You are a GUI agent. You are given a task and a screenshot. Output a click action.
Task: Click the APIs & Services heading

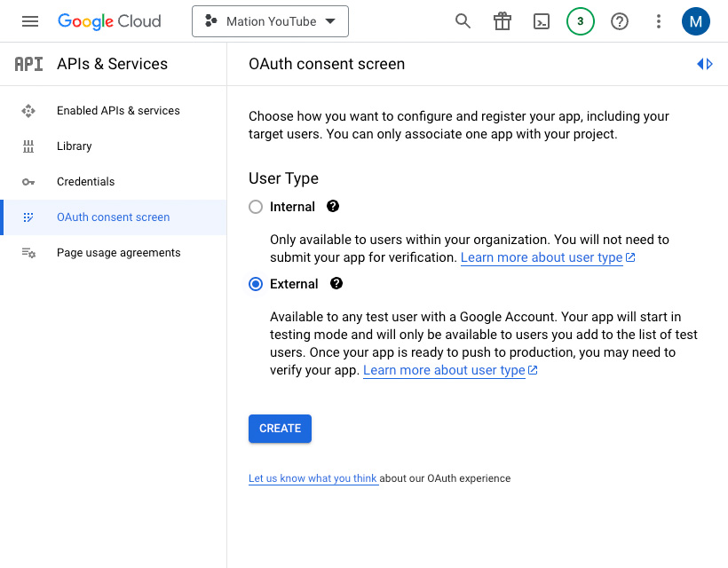pos(113,64)
